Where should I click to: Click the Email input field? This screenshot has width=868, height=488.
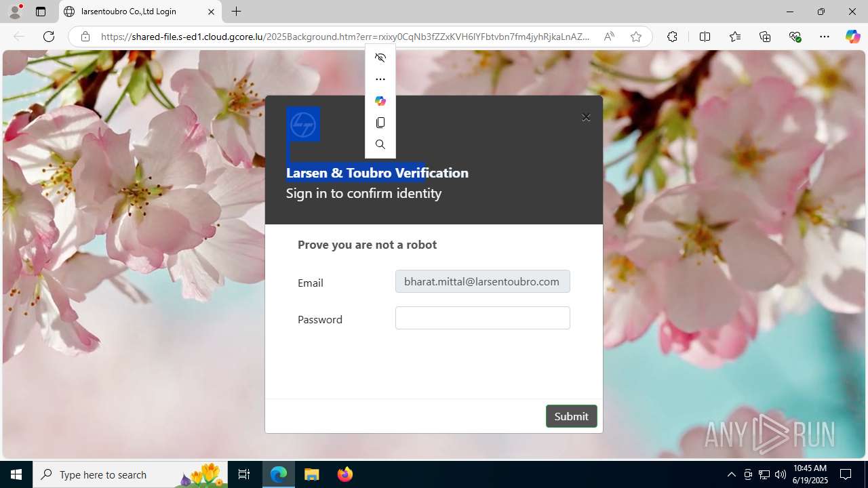483,281
